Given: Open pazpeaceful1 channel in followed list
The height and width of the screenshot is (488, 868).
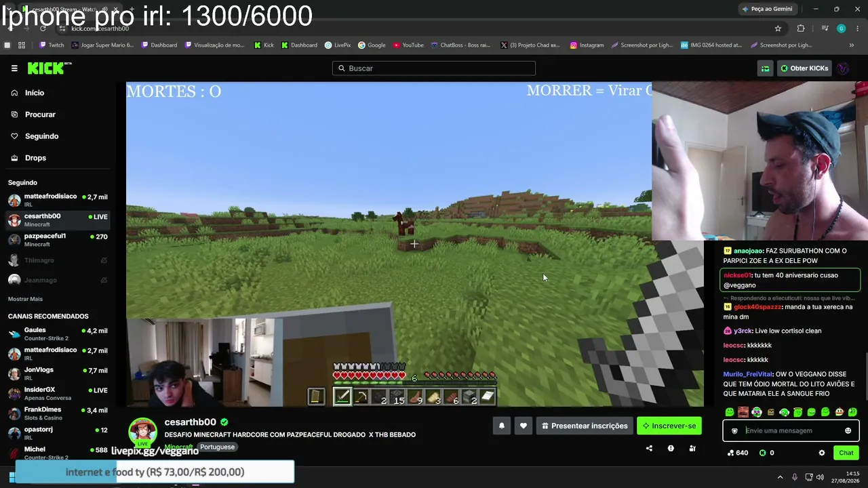Looking at the screenshot, I should (58, 240).
